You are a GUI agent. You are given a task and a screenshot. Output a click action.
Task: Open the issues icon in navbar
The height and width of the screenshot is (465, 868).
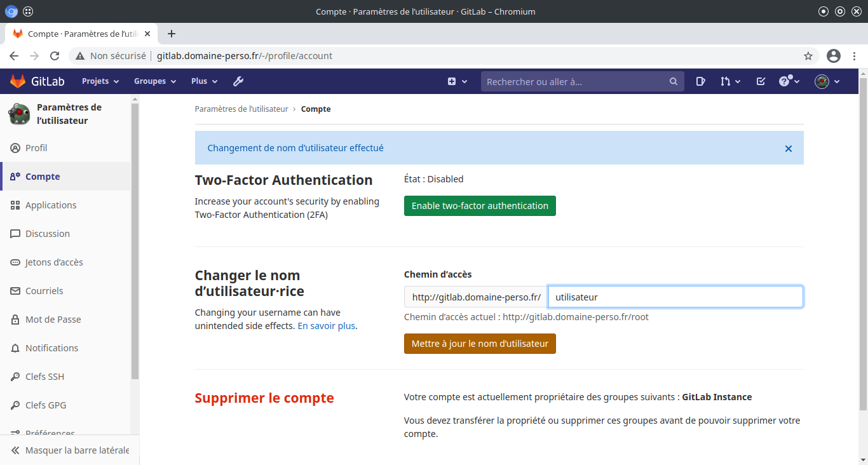click(x=700, y=81)
